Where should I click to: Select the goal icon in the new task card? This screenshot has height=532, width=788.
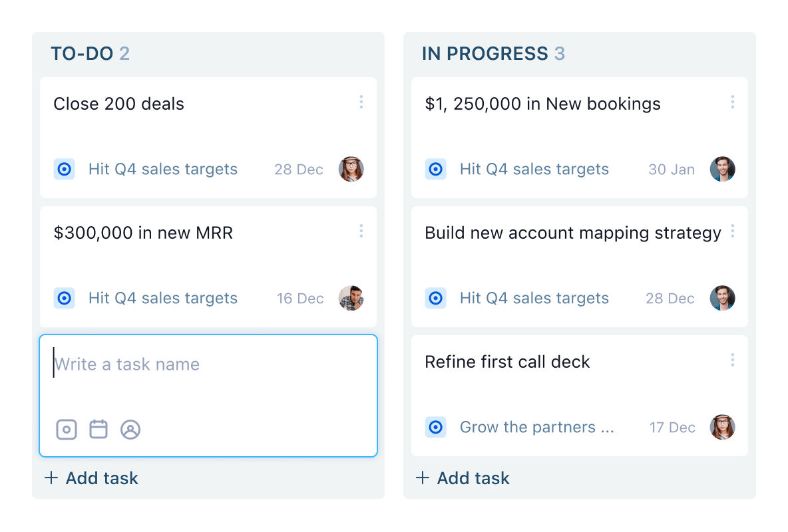coord(66,429)
